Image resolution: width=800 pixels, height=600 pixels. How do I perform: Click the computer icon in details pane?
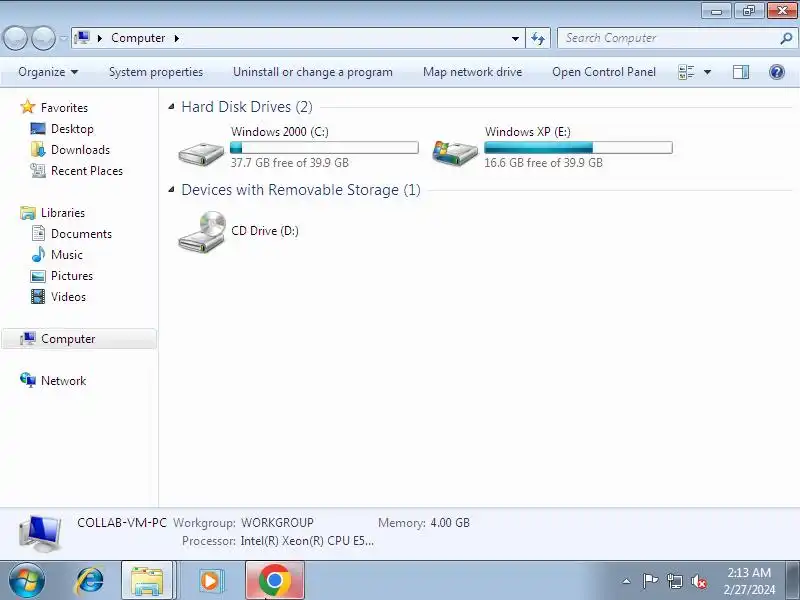click(40, 533)
